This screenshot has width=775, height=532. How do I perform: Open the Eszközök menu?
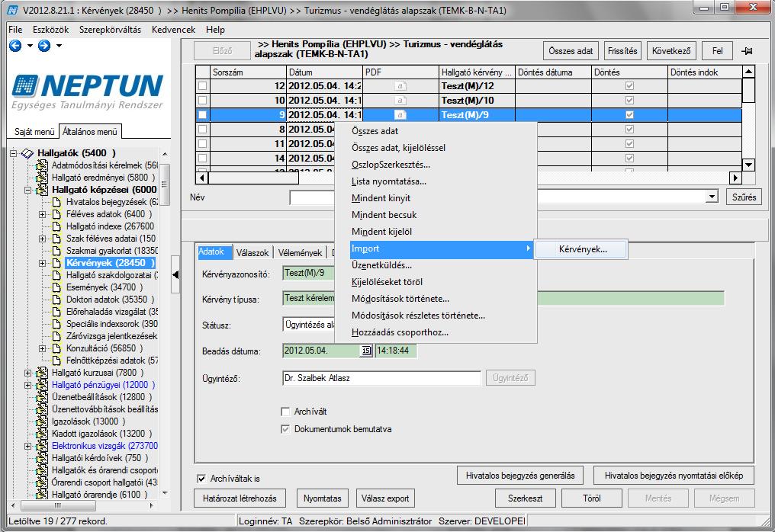51,30
